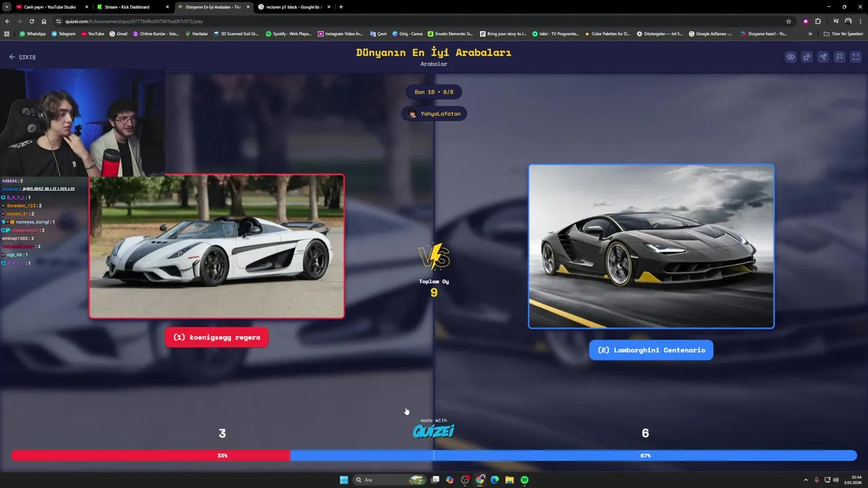
Task: Open the Çevir bookmark
Action: (x=378, y=33)
